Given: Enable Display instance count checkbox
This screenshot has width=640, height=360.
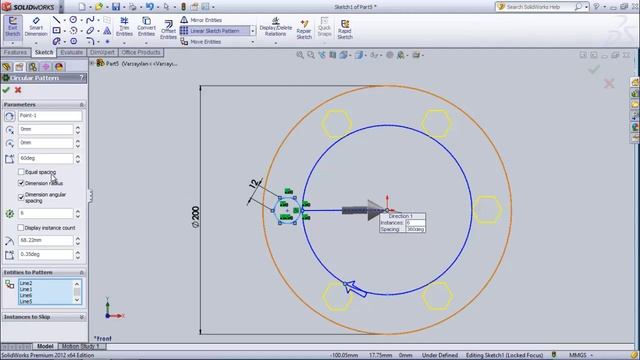Looking at the screenshot, I should [x=21, y=227].
